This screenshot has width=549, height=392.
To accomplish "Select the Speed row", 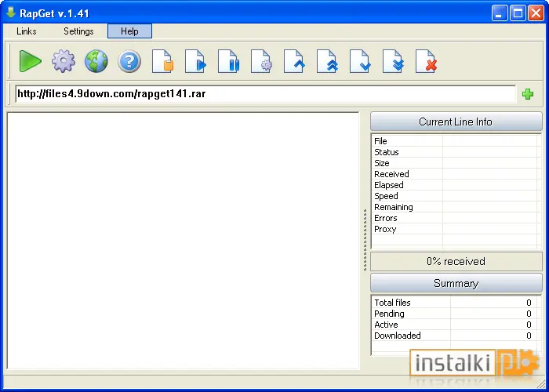I will 455,196.
